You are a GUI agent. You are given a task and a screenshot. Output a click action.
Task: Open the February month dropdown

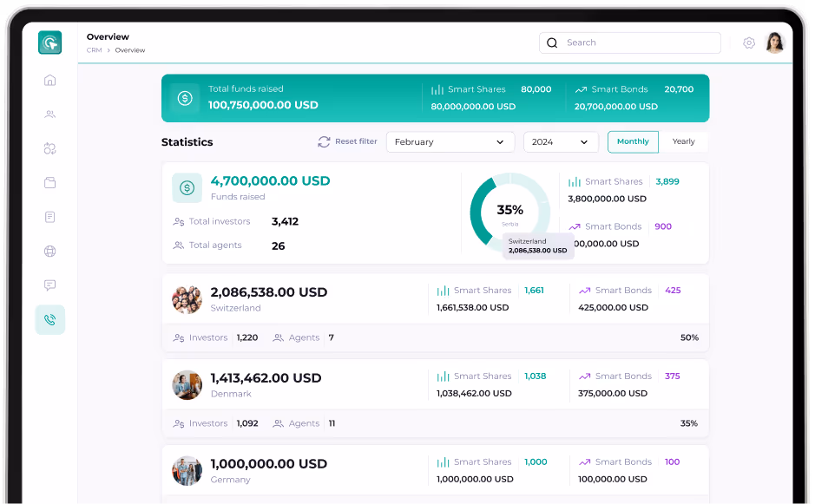450,141
